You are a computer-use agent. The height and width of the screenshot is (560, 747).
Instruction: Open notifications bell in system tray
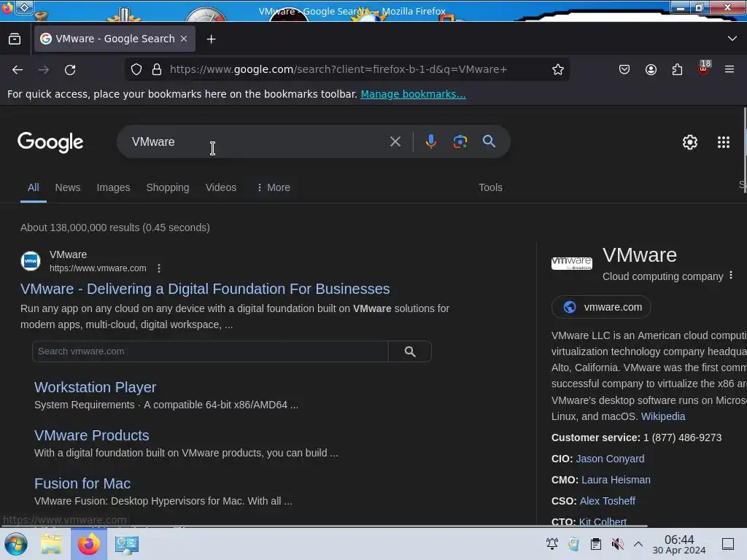[x=551, y=544]
